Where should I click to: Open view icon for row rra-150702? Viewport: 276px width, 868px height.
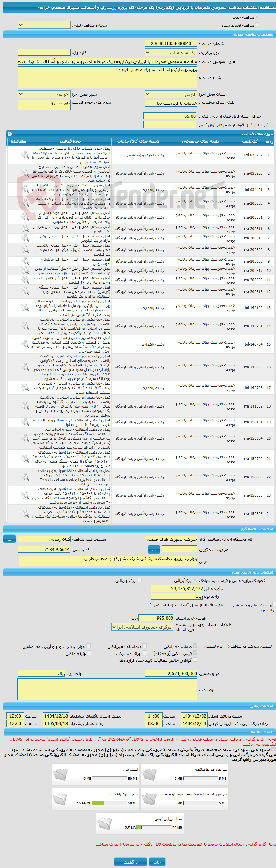tap(25, 458)
